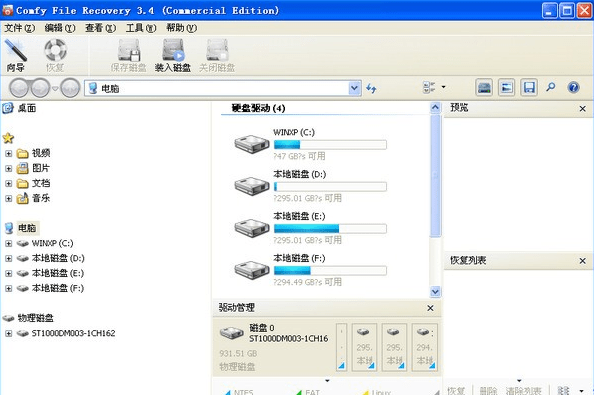This screenshot has height=395, width=594.
Task: Click the drive list scroll-down arrow
Action: (x=435, y=292)
